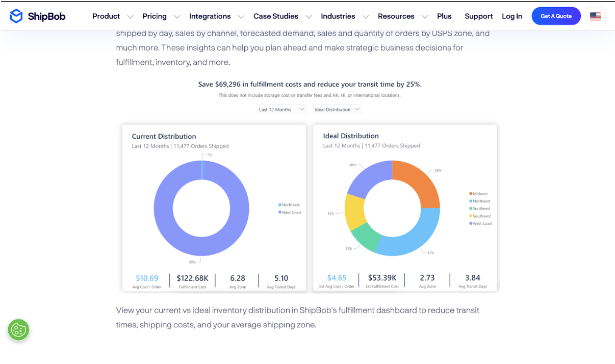Open the cookie preferences icon
Image resolution: width=615 pixels, height=364 pixels.
(18, 330)
